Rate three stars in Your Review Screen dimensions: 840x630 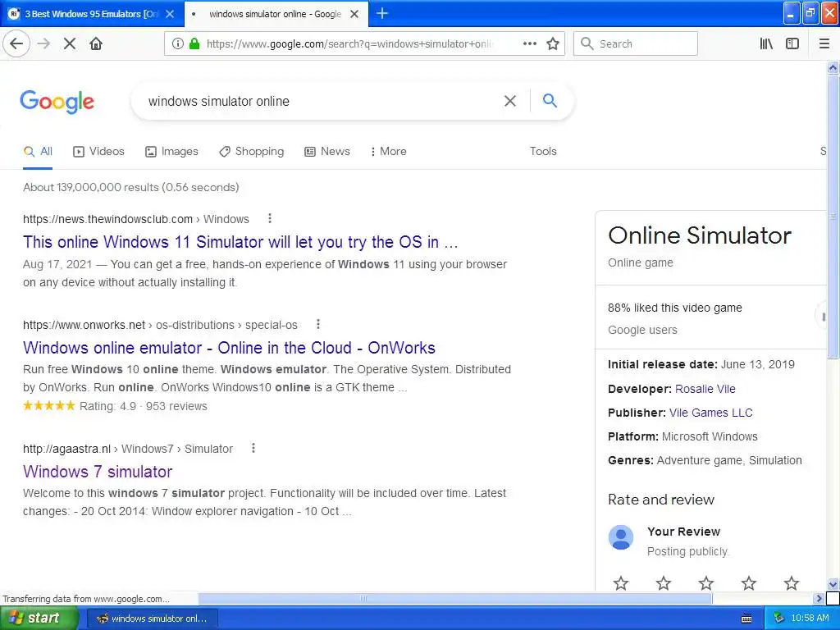click(706, 583)
